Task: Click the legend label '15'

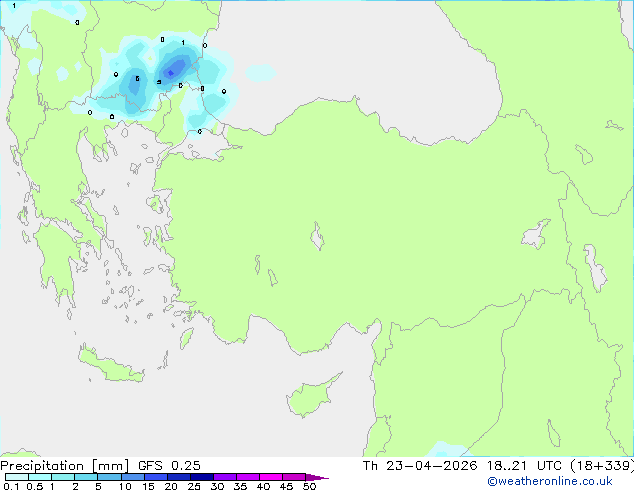Action: click(148, 486)
